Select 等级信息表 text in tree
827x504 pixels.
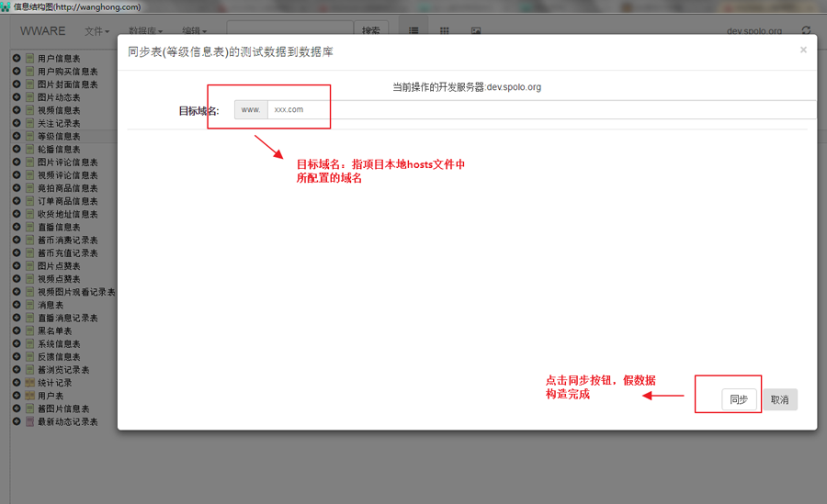[59, 136]
